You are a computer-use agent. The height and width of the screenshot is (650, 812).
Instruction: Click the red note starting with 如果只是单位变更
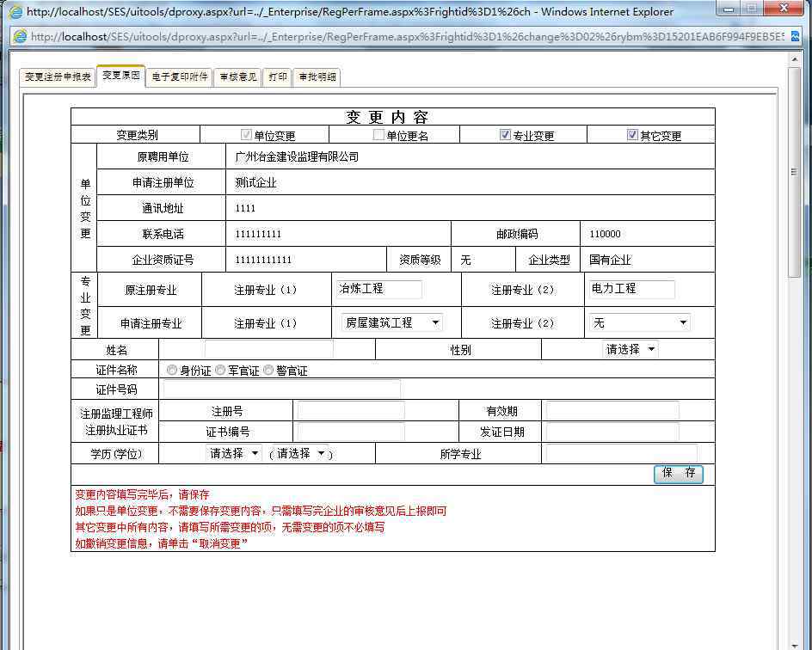tap(261, 511)
